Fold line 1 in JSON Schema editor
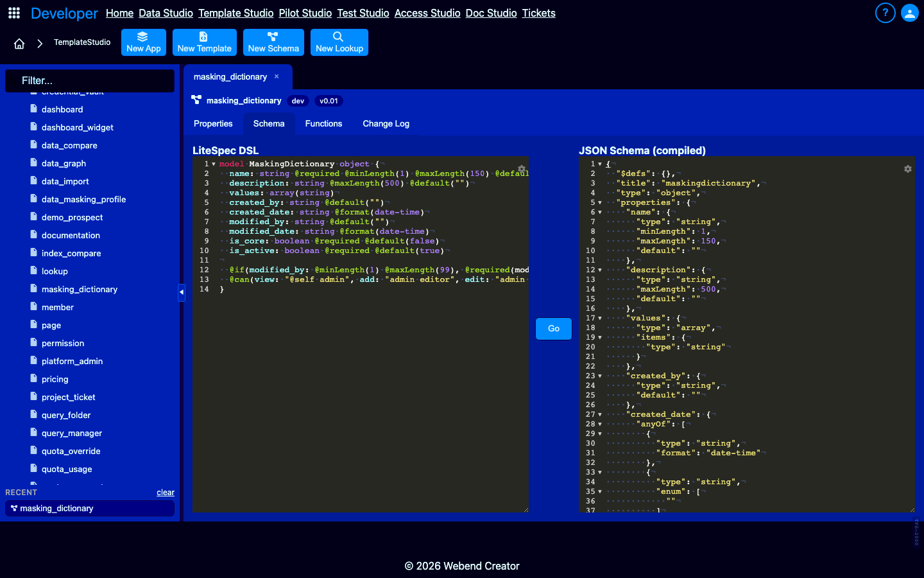 [600, 164]
